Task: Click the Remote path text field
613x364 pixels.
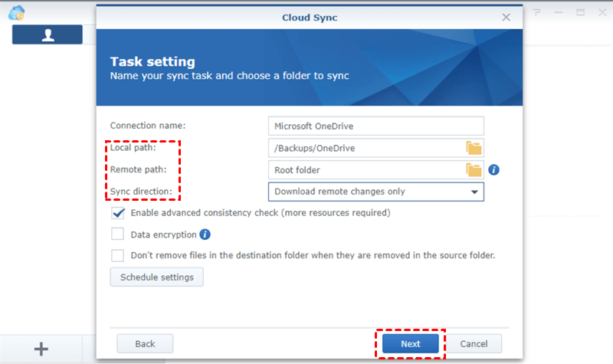Action: 366,170
